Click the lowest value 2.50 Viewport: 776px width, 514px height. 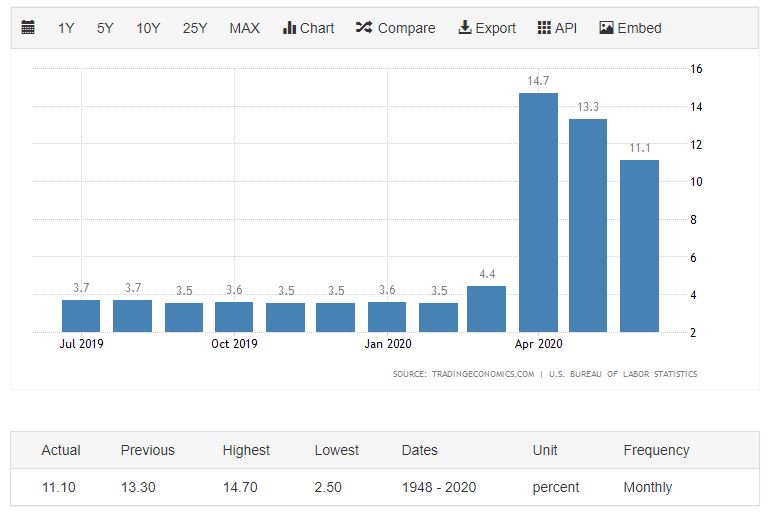coord(328,487)
